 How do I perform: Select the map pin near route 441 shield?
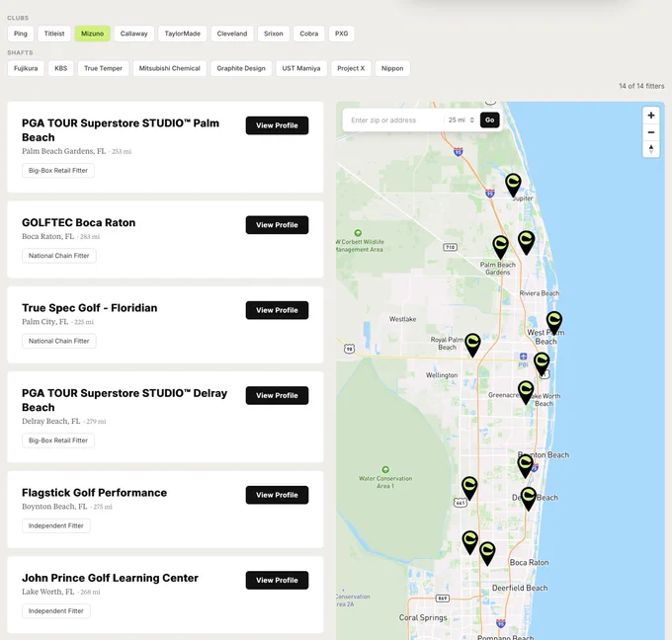[469, 488]
